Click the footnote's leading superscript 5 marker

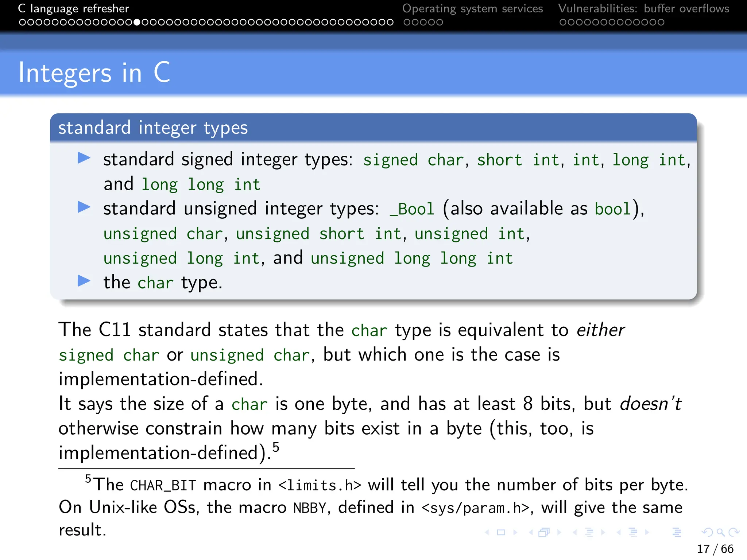[x=88, y=478]
